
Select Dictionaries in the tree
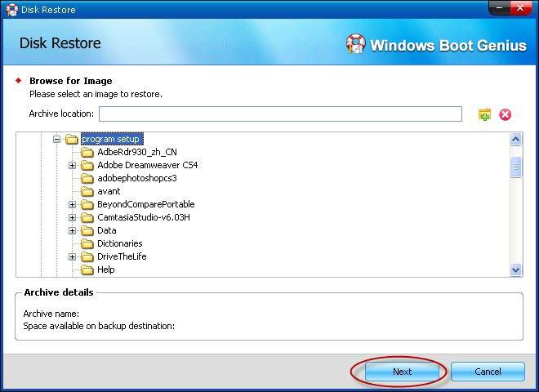coord(119,243)
